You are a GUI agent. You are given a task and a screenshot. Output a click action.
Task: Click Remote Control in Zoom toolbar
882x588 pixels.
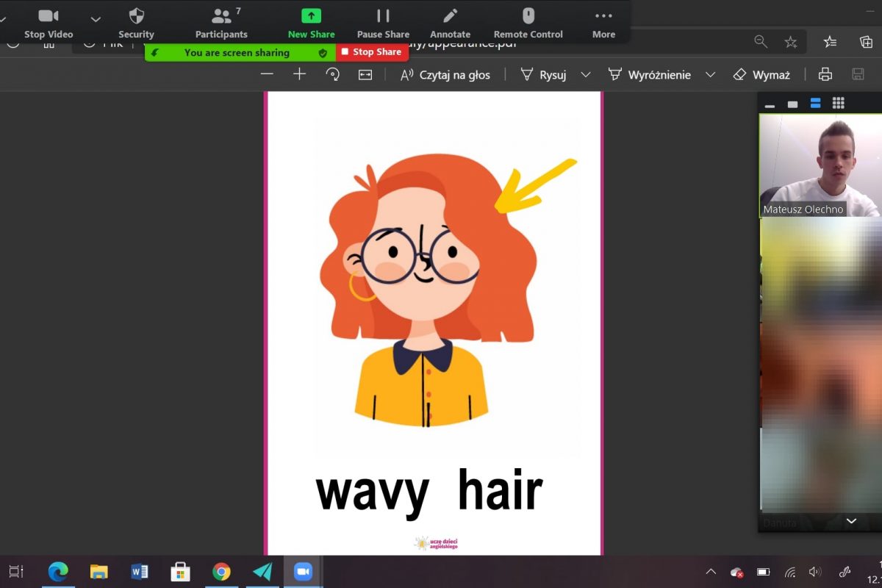pos(528,24)
